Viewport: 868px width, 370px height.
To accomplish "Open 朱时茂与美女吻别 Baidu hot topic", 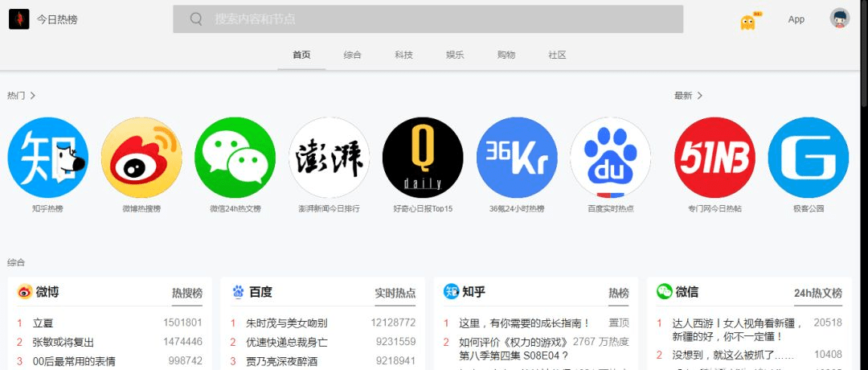I will point(286,323).
